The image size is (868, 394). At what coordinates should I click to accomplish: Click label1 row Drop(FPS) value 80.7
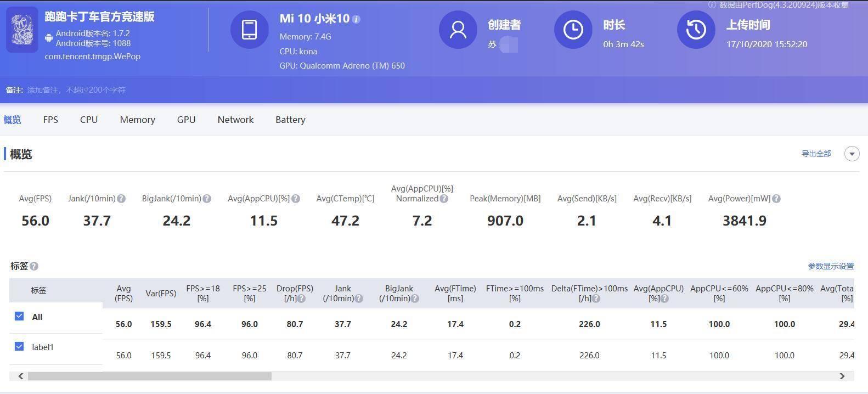click(295, 356)
